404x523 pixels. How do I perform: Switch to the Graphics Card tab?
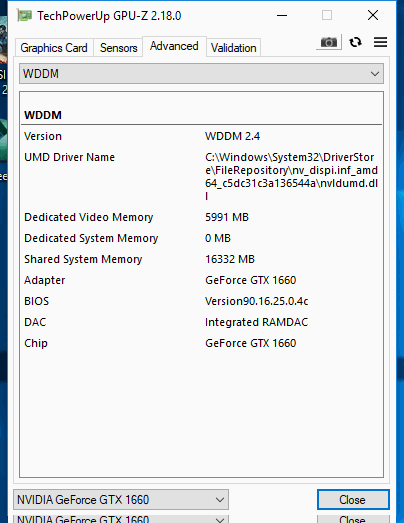[54, 48]
